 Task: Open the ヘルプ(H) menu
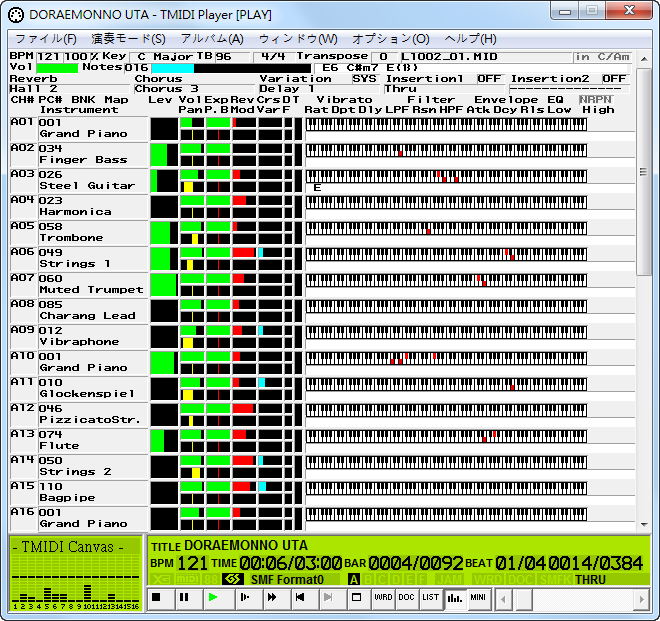[470, 39]
